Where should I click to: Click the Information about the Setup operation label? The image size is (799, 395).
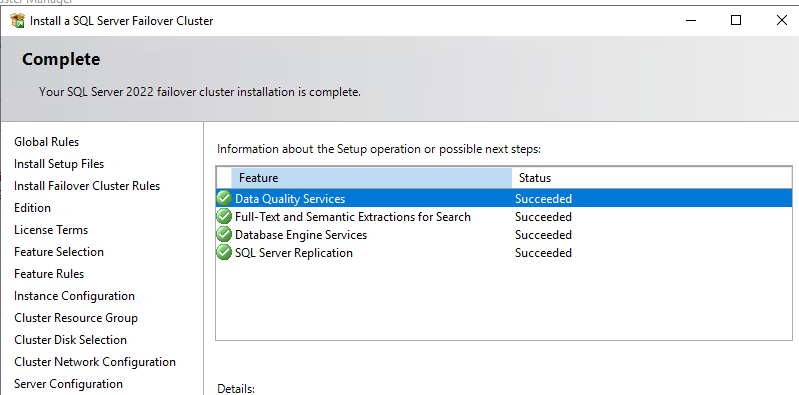tap(379, 149)
